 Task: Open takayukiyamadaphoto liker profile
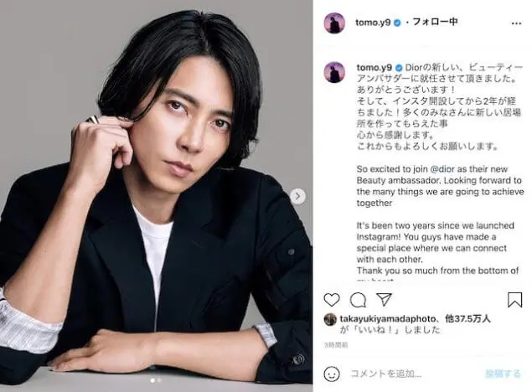[x=387, y=319]
